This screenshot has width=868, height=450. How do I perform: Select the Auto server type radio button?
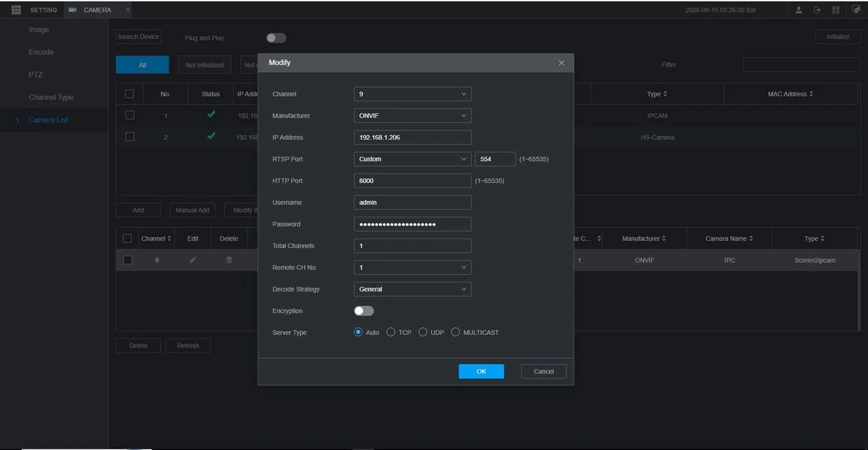pyautogui.click(x=358, y=333)
